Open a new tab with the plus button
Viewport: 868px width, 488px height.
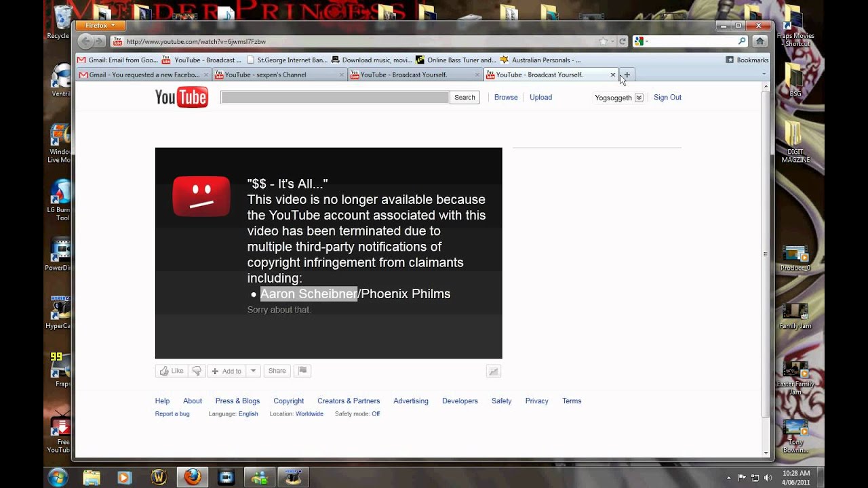[x=627, y=75]
